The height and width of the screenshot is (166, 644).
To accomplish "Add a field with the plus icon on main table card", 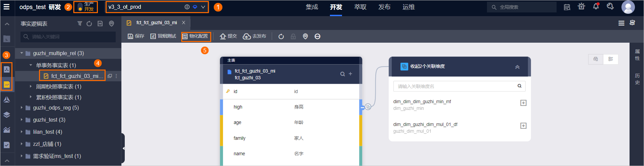I will tap(350, 74).
